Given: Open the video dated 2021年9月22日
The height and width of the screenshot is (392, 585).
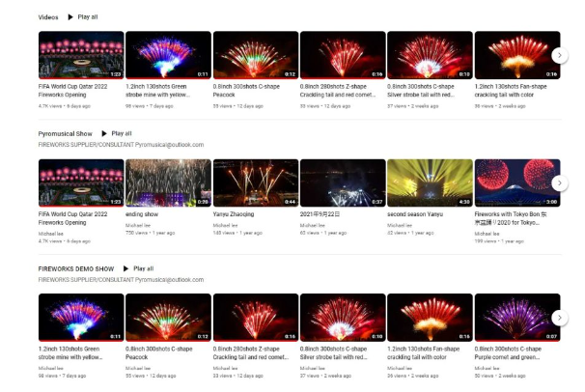Looking at the screenshot, I should [343, 183].
